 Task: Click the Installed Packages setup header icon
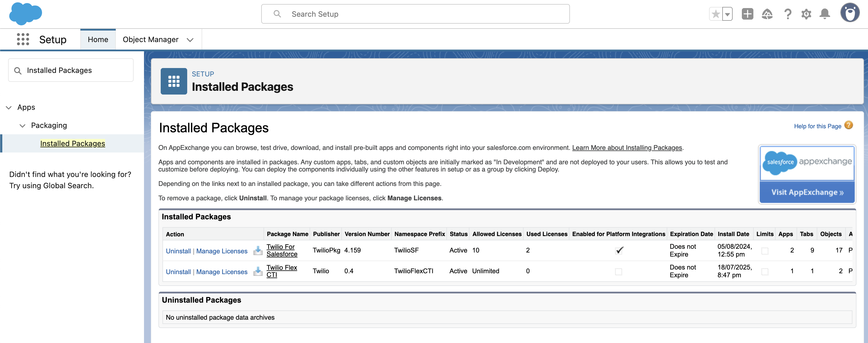174,81
